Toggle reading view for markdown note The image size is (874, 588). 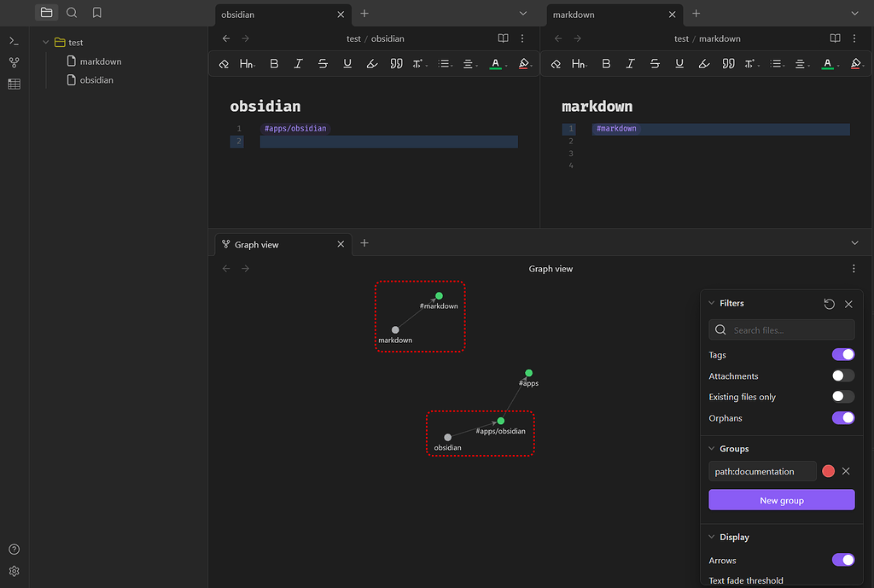pyautogui.click(x=835, y=38)
